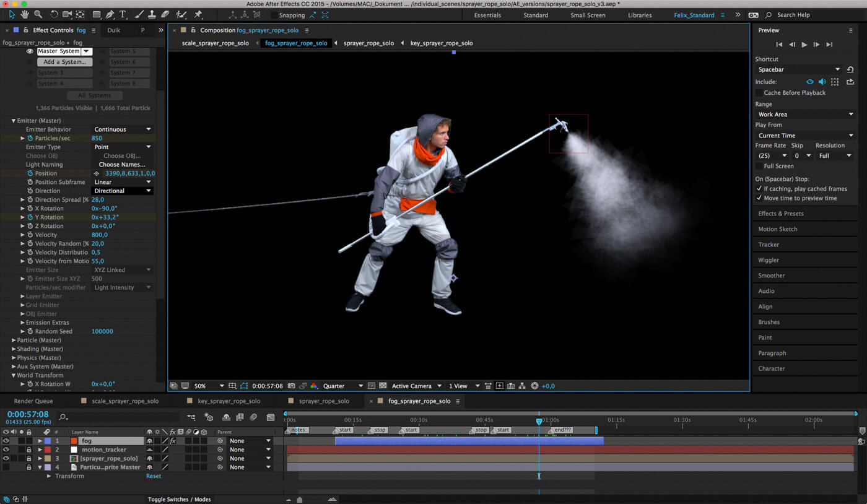Choose the Clone Stamp tool
The image size is (867, 504).
pyautogui.click(x=151, y=14)
